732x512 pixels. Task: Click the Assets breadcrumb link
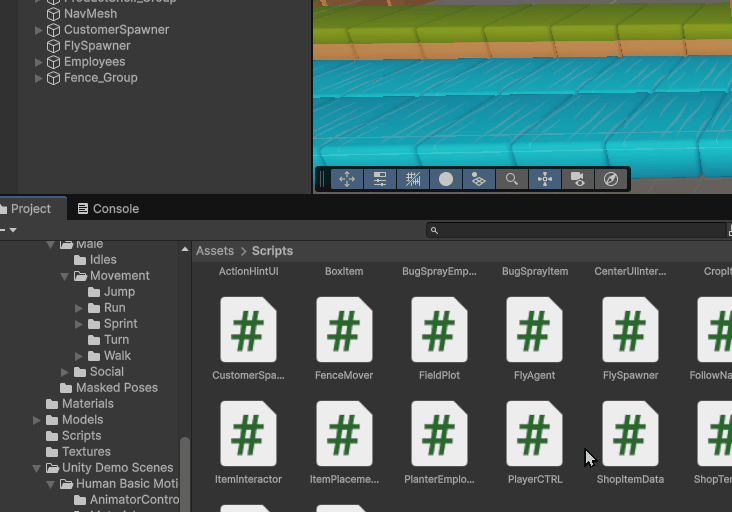[x=215, y=251]
